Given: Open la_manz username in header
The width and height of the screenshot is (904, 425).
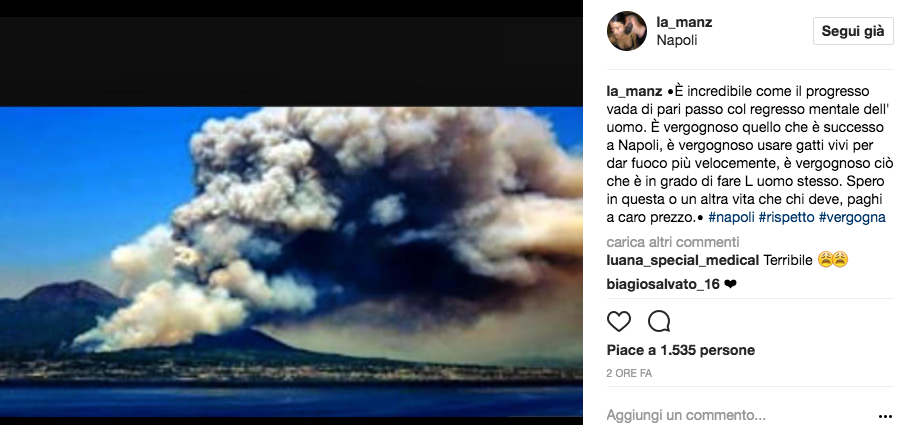Looking at the screenshot, I should tap(684, 22).
